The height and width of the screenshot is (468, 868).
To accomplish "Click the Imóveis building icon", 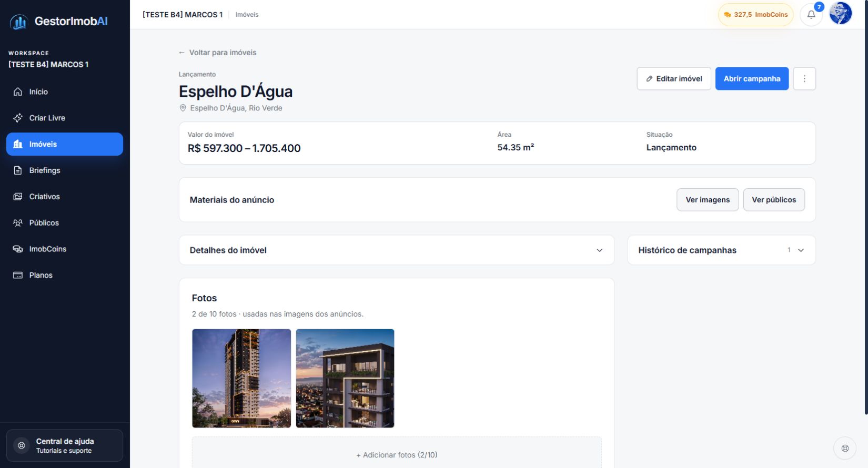I will click(x=18, y=144).
